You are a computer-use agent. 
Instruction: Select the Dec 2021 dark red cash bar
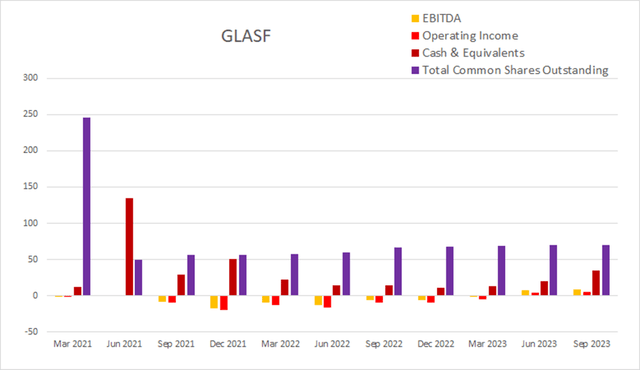[233, 277]
